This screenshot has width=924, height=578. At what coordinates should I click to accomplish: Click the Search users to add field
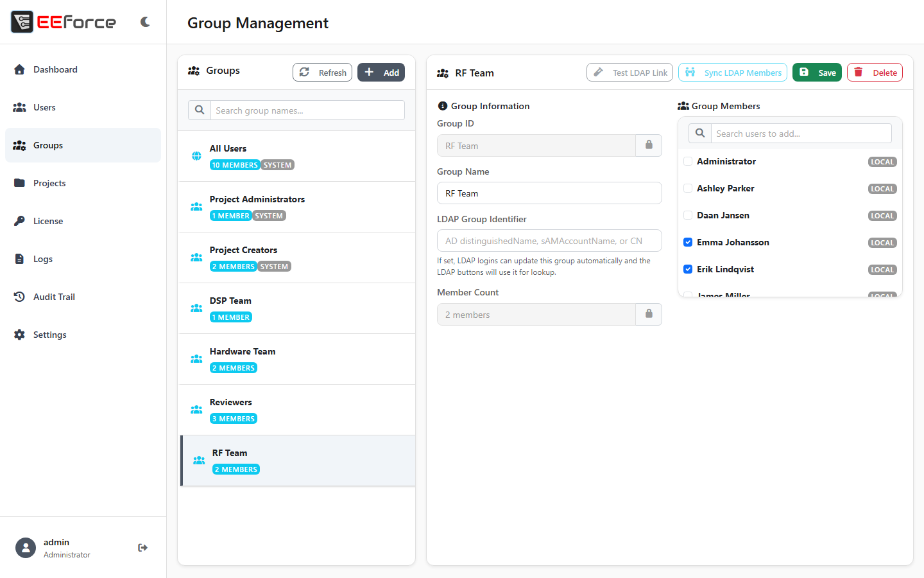coord(801,134)
